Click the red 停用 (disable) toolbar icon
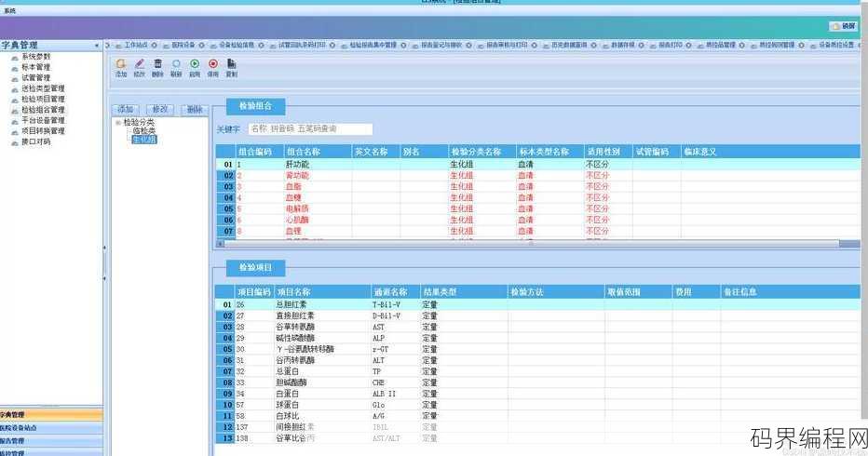Viewport: 868px width, 456px height. point(213,64)
